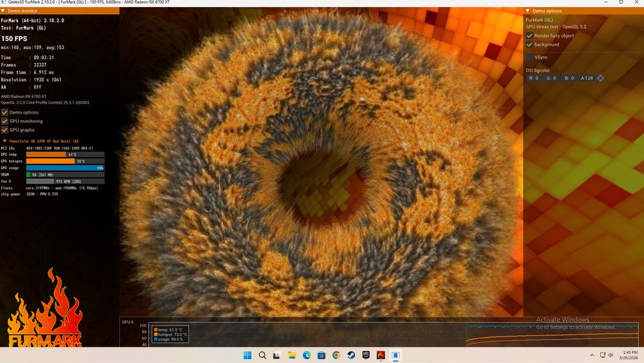This screenshot has width=644, height=363.
Task: Open volume tray icon
Action: tap(611, 355)
